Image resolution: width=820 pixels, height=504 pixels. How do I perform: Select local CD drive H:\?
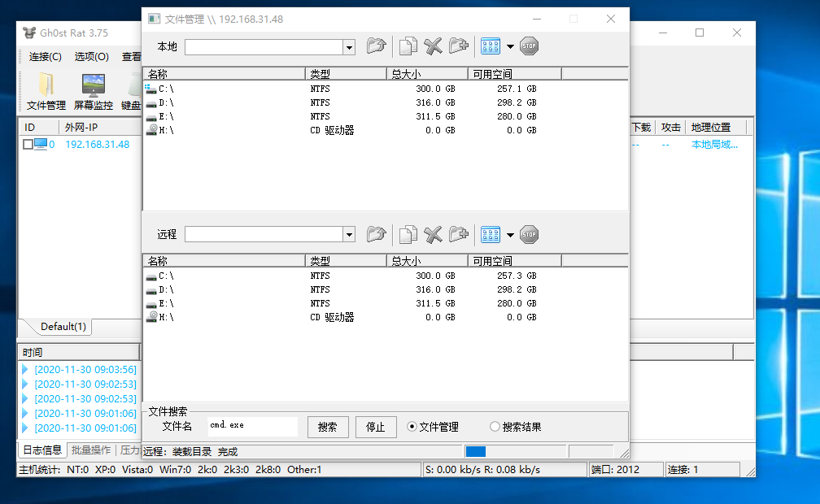coord(166,130)
